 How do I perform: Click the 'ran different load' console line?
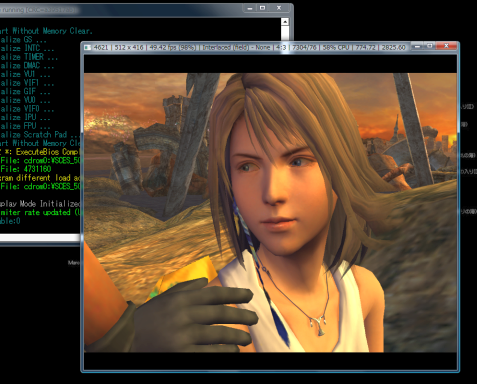click(40, 178)
